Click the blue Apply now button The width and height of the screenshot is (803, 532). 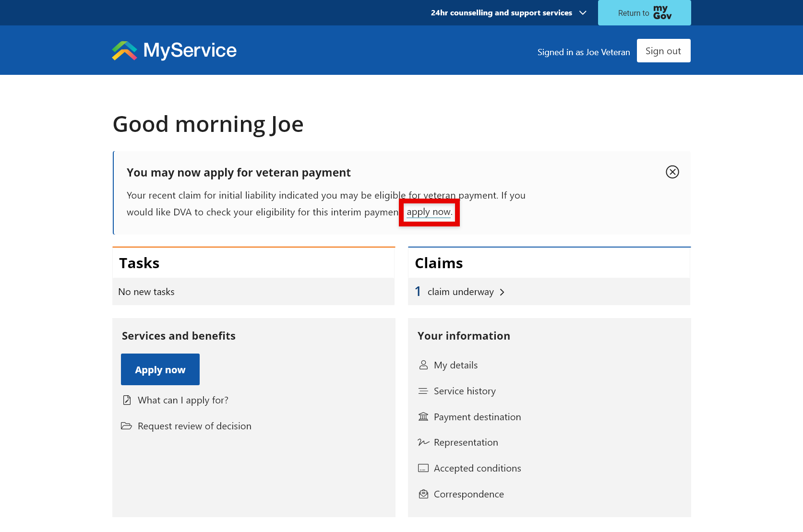[x=160, y=369]
